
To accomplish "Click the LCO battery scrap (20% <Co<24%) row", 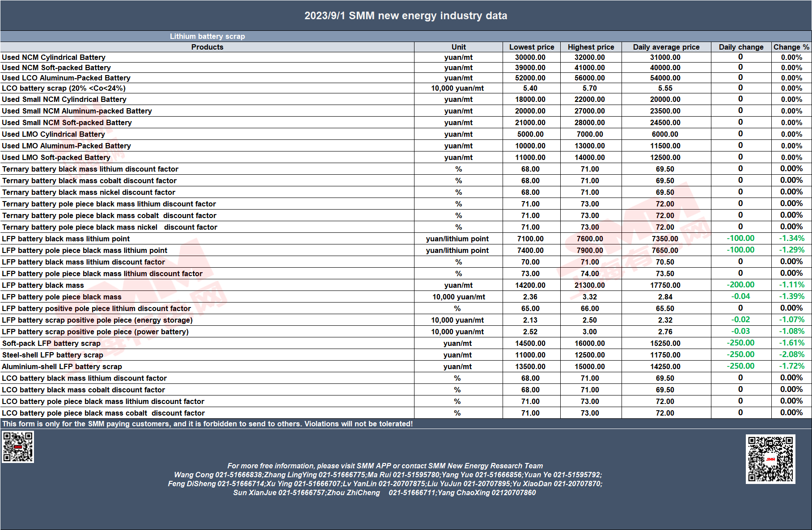I will pos(406,88).
